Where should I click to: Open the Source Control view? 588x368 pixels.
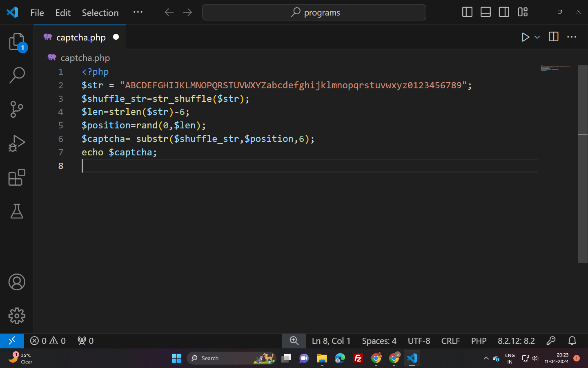(x=17, y=109)
